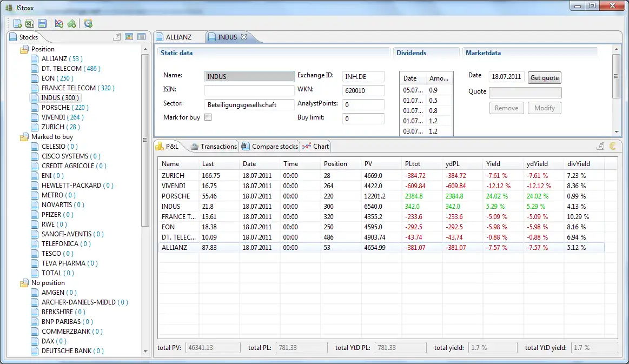
Task: Click the WKN field 620010
Action: click(363, 91)
